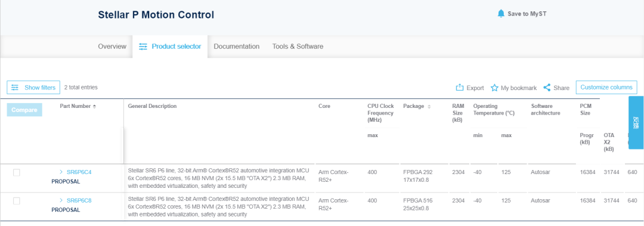Image resolution: width=644 pixels, height=226 pixels.
Task: Open the SR6P6C4 part link
Action: (79, 172)
